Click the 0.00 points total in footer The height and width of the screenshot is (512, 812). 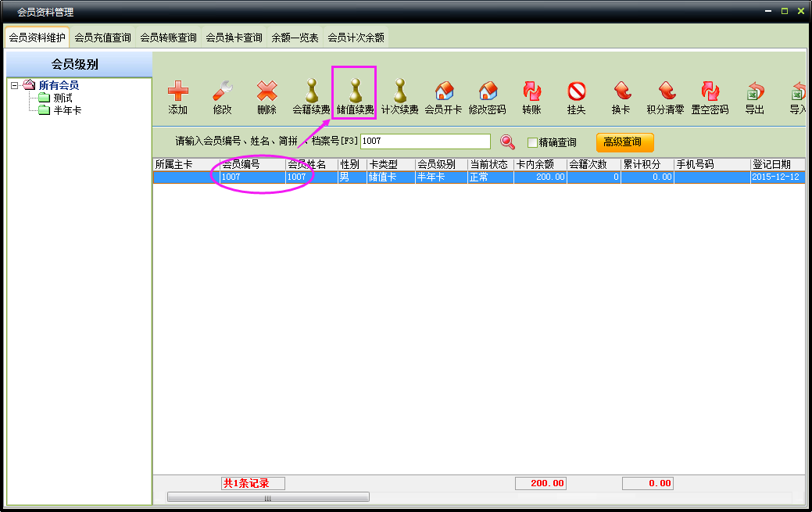tap(648, 484)
